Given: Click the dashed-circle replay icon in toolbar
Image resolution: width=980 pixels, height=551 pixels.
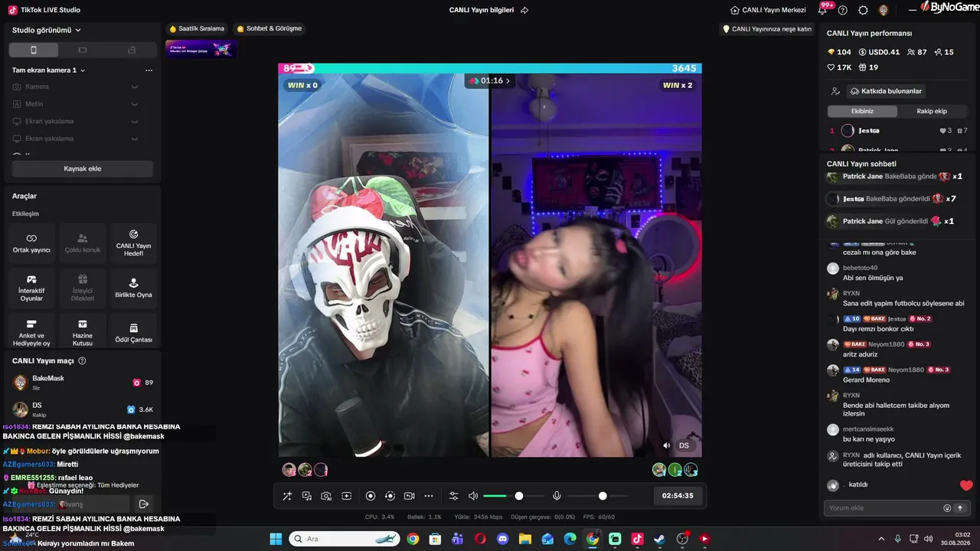Looking at the screenshot, I should pyautogui.click(x=390, y=496).
